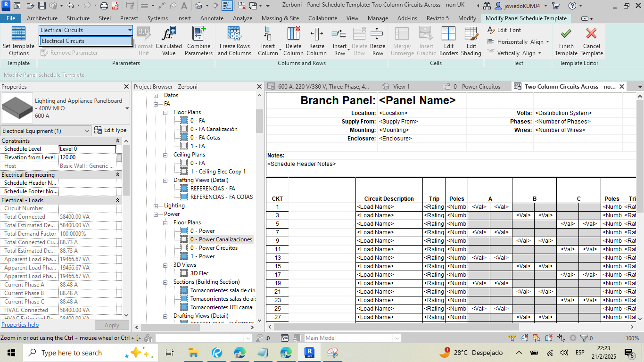Open the Edit Borders tool
644x362 pixels.
pos(449,41)
